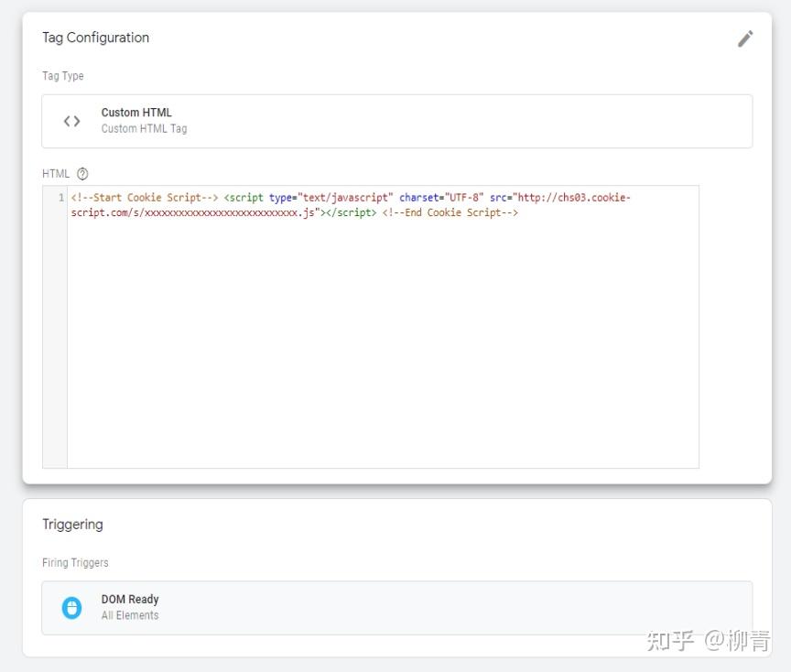Click the Tag Configuration section header
The height and width of the screenshot is (672, 791).
click(95, 38)
